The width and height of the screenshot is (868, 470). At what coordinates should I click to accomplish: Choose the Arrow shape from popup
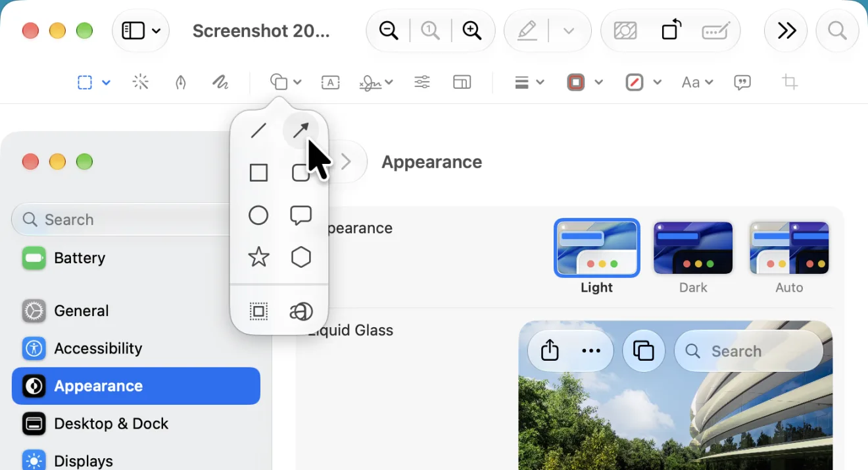301,130
